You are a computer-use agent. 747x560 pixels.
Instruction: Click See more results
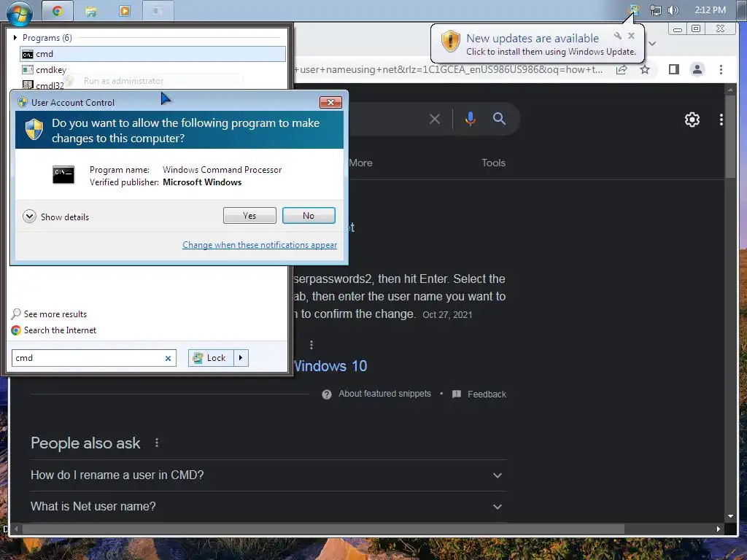pyautogui.click(x=50, y=314)
